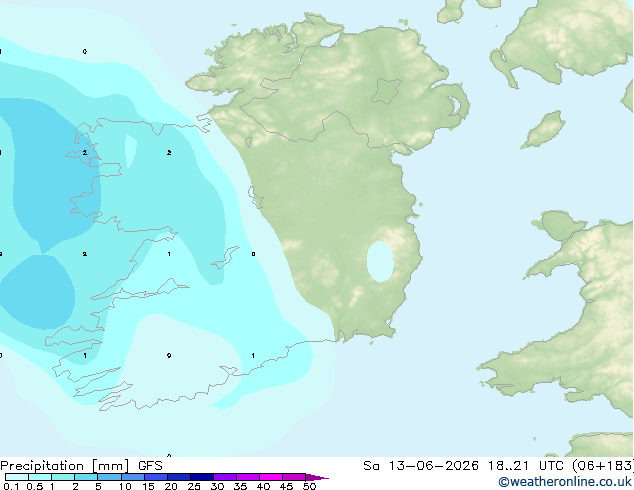The image size is (634, 490).
Task: Click the '18..21 UTC' time text
Action: (525, 466)
